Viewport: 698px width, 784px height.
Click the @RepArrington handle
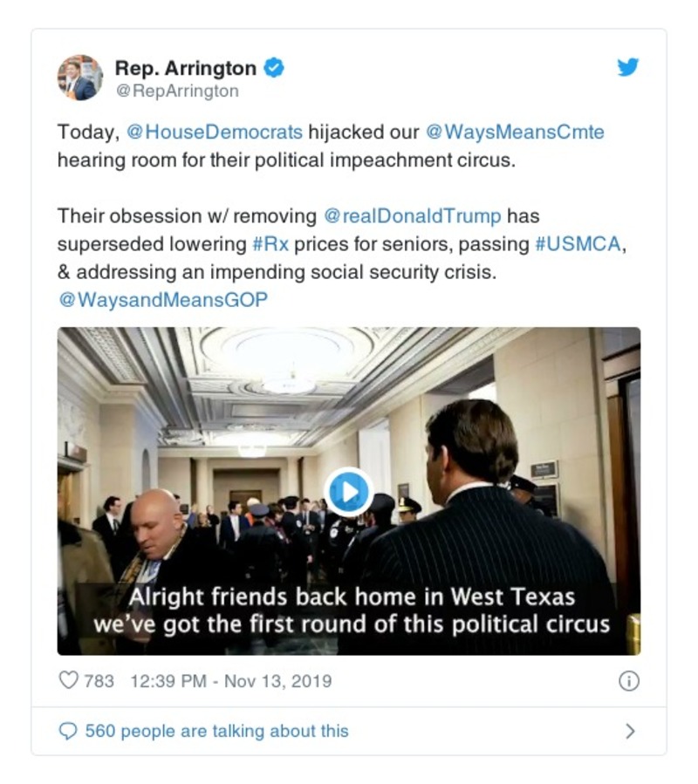pyautogui.click(x=177, y=91)
